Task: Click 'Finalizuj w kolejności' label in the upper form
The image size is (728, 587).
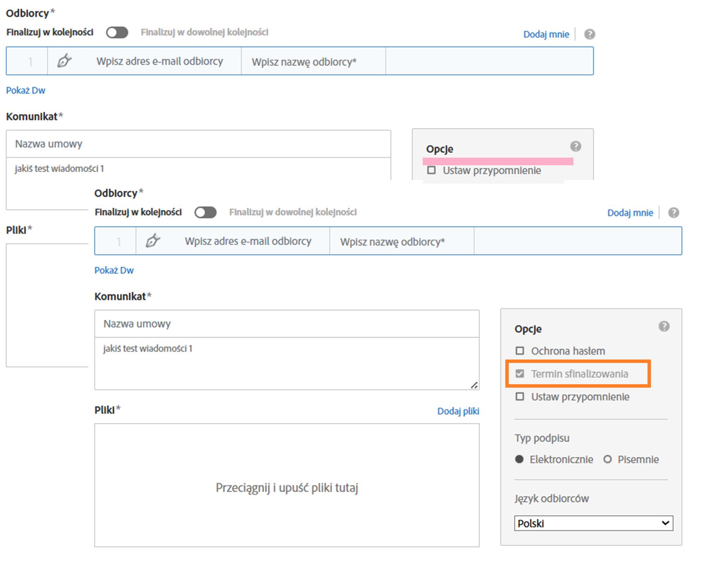Action: [50, 32]
